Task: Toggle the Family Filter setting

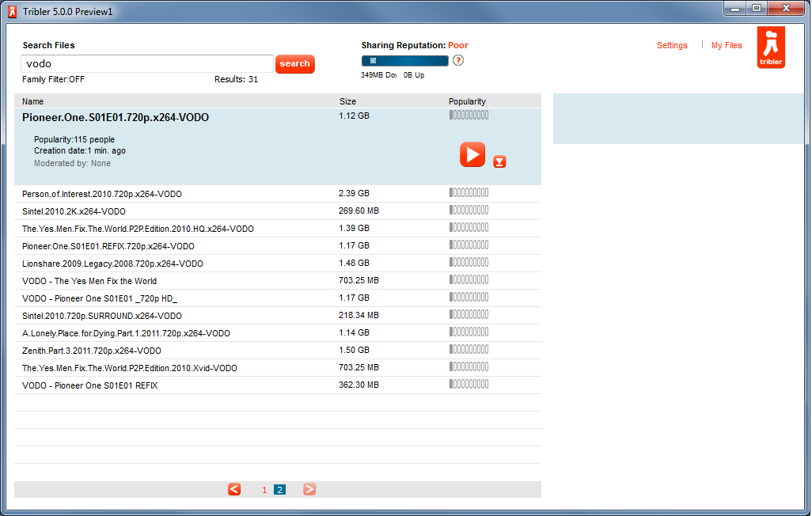Action: (x=53, y=79)
